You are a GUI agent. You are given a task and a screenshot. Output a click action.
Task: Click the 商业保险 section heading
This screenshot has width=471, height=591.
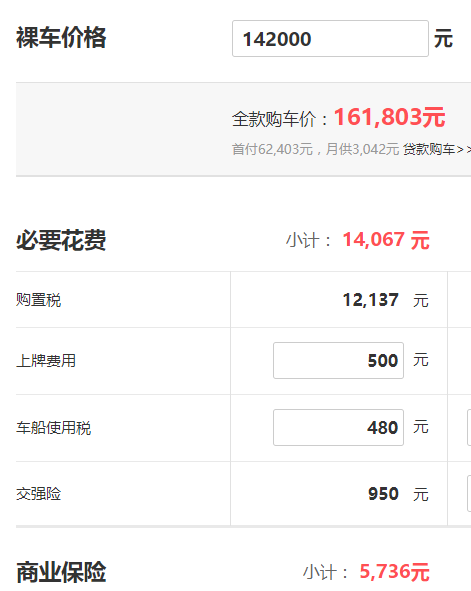[61, 572]
